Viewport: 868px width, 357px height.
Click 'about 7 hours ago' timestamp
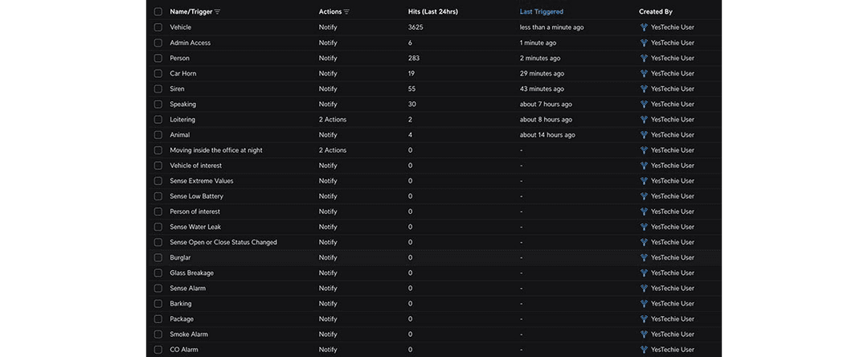coord(546,104)
